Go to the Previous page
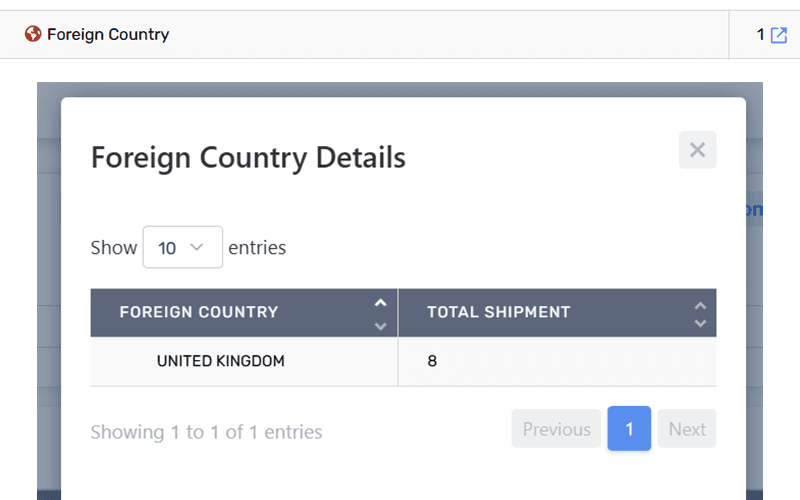 coord(556,429)
